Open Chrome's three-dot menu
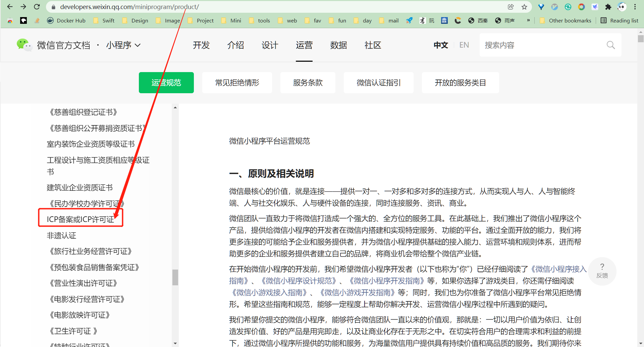 (635, 7)
